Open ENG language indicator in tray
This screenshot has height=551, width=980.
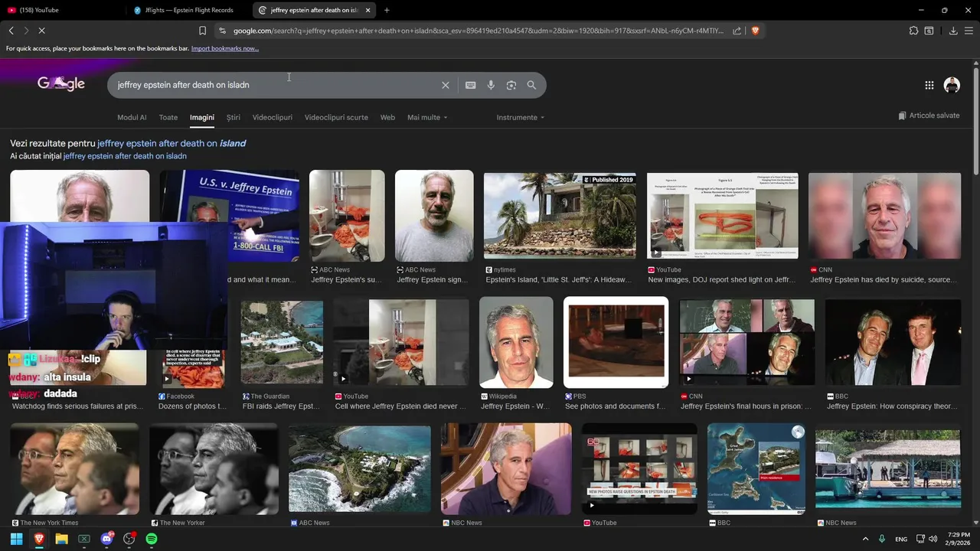click(x=901, y=539)
